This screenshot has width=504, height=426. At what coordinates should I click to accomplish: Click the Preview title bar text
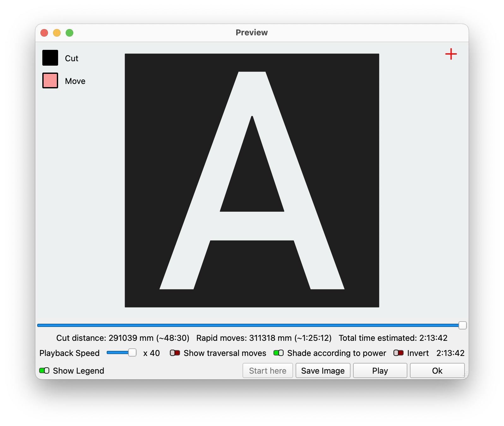tap(252, 33)
